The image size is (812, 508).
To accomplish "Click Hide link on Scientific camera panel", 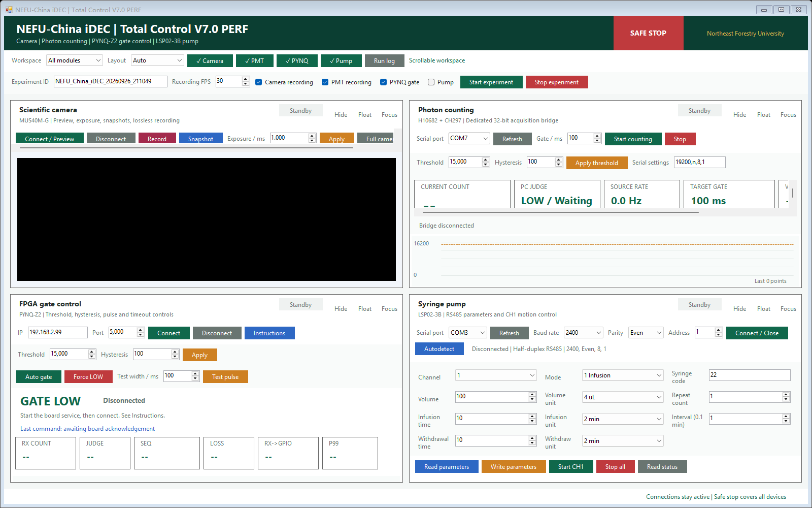I will 341,115.
